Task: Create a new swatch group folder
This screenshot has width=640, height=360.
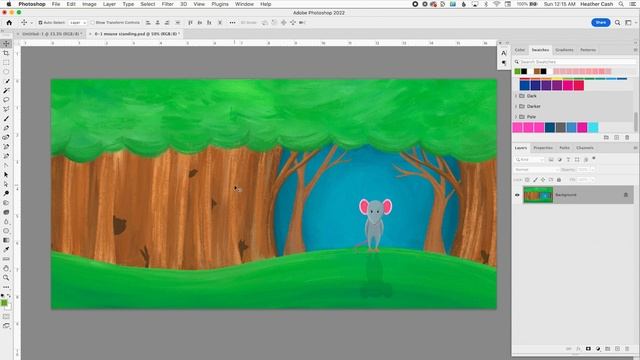Action: click(606, 138)
